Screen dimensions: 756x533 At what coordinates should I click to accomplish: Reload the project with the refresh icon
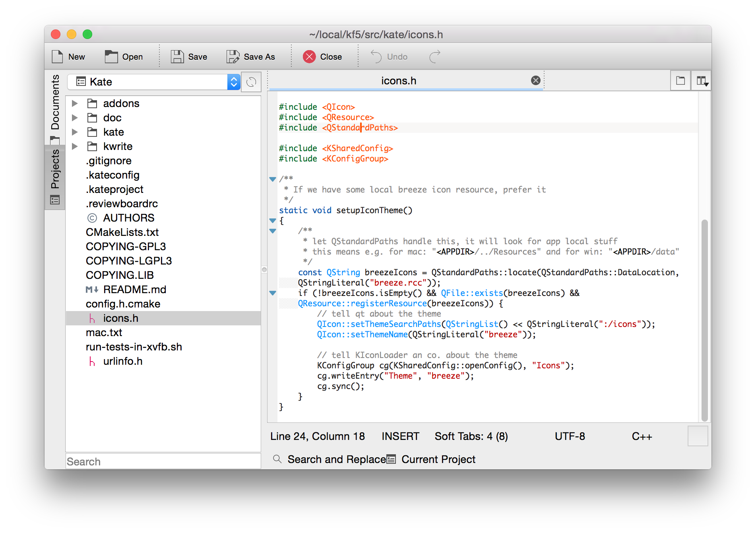tap(251, 82)
